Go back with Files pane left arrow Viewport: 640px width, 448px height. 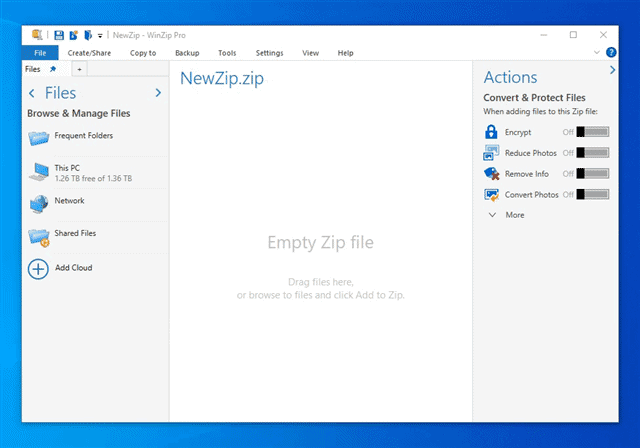[x=32, y=93]
